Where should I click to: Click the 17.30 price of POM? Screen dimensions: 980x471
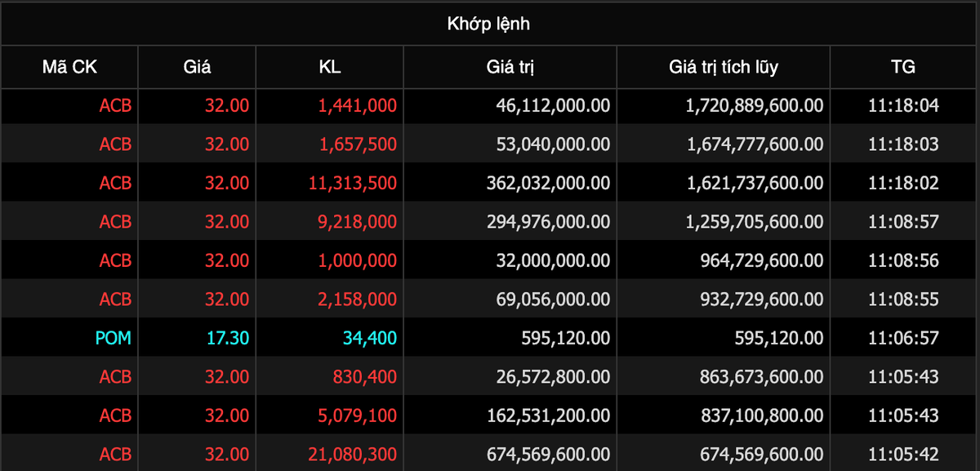coord(227,338)
